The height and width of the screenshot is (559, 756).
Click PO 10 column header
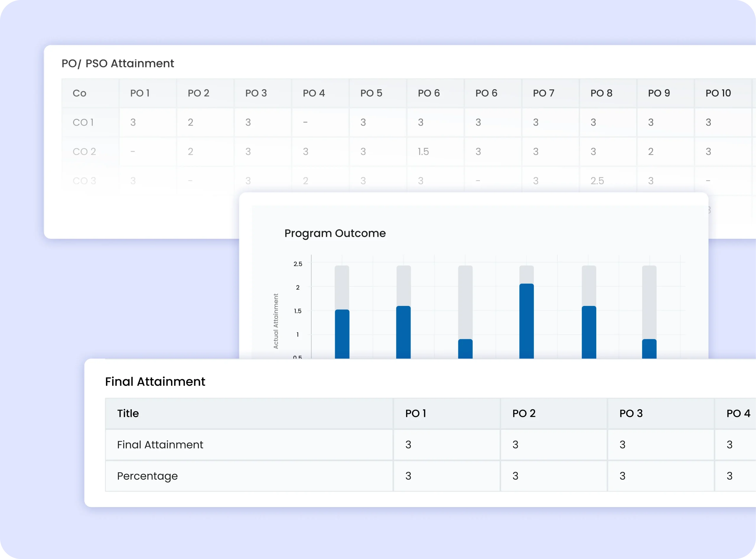coord(718,93)
